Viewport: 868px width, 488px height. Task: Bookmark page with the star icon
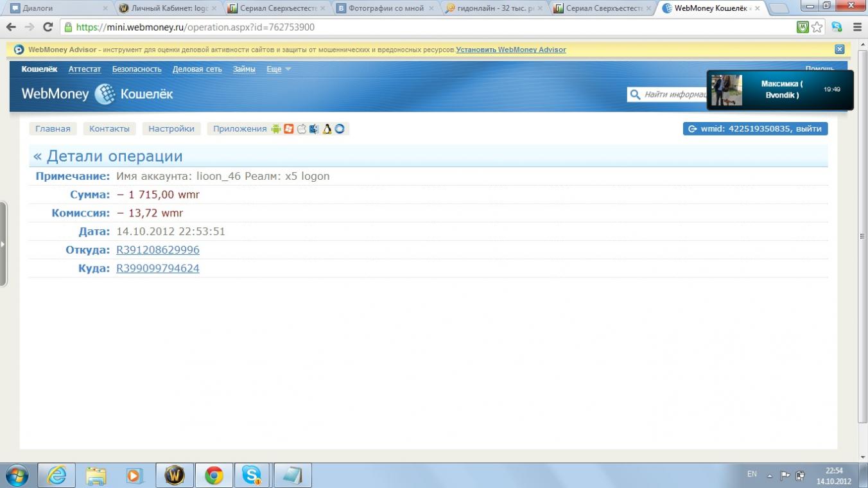point(817,27)
